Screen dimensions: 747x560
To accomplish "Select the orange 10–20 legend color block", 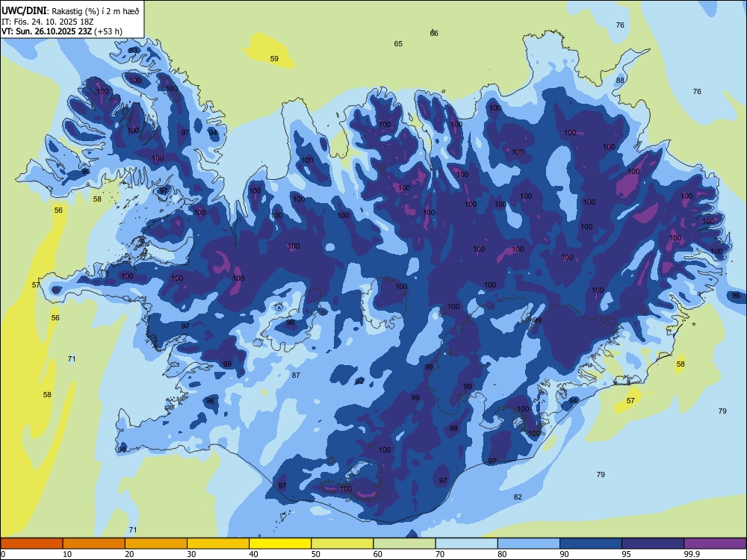I will click(94, 544).
